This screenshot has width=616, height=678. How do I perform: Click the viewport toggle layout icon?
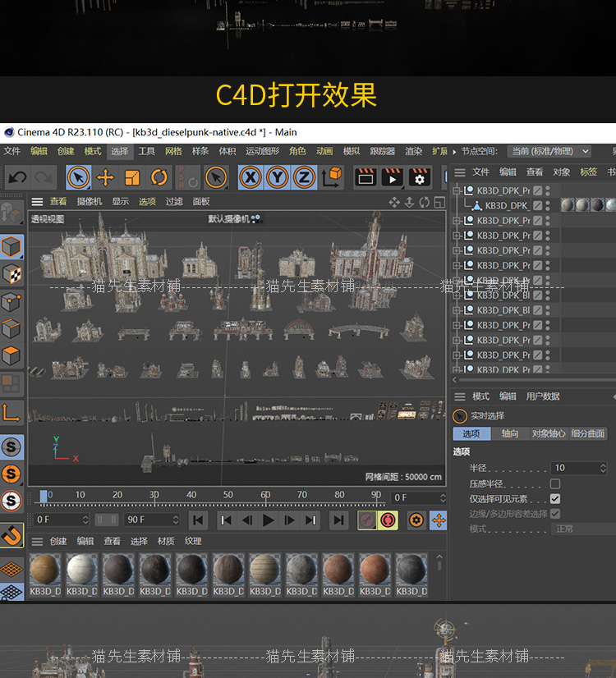[x=439, y=202]
